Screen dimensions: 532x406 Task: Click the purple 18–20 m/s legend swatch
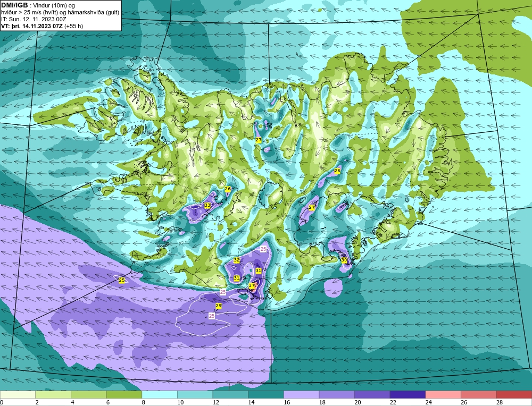coord(337,394)
